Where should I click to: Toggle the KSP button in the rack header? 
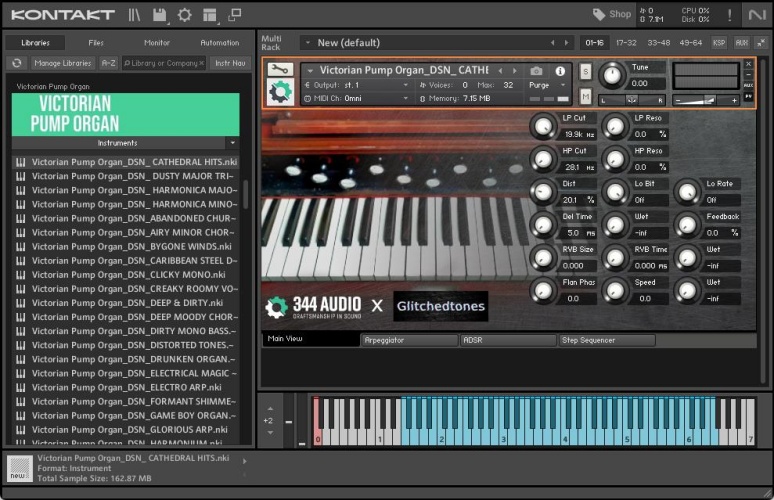tap(719, 43)
